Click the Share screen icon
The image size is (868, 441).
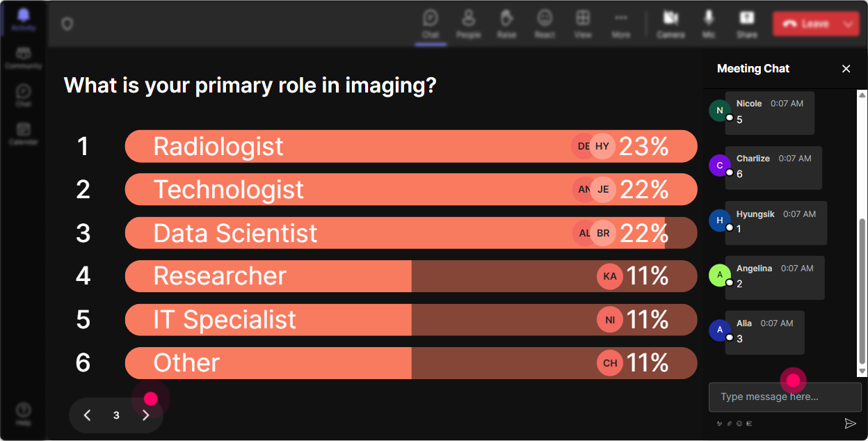pyautogui.click(x=747, y=23)
